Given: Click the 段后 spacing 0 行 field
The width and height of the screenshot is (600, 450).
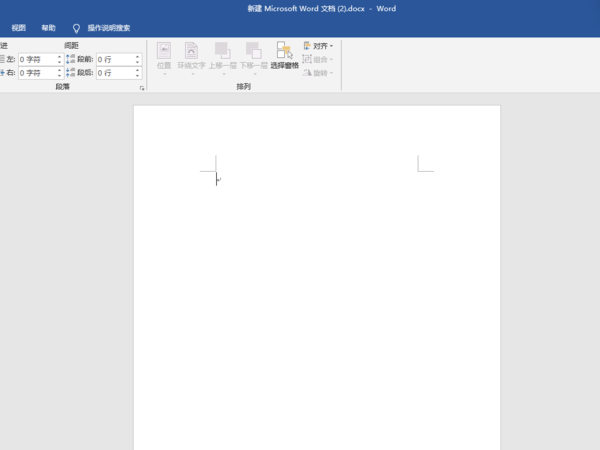Looking at the screenshot, I should tap(115, 73).
